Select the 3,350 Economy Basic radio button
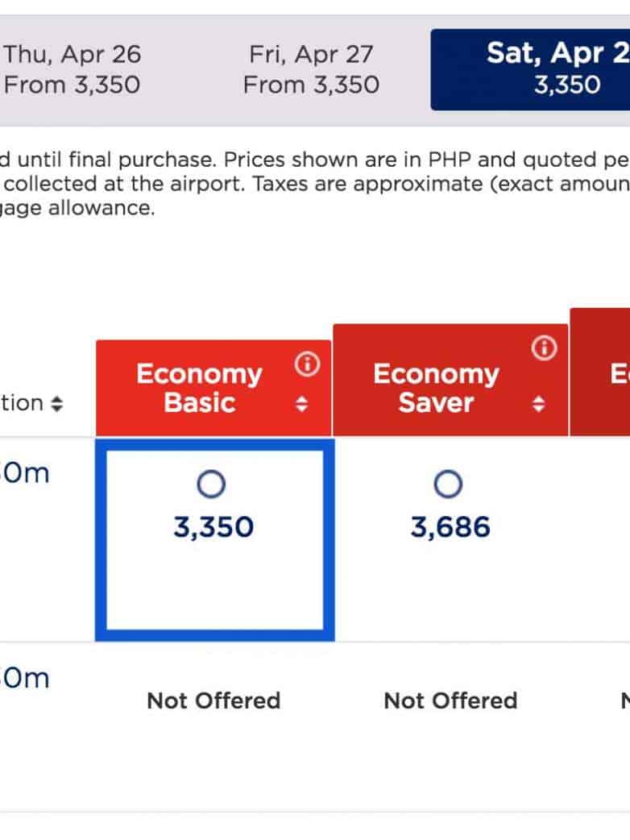 click(x=212, y=484)
